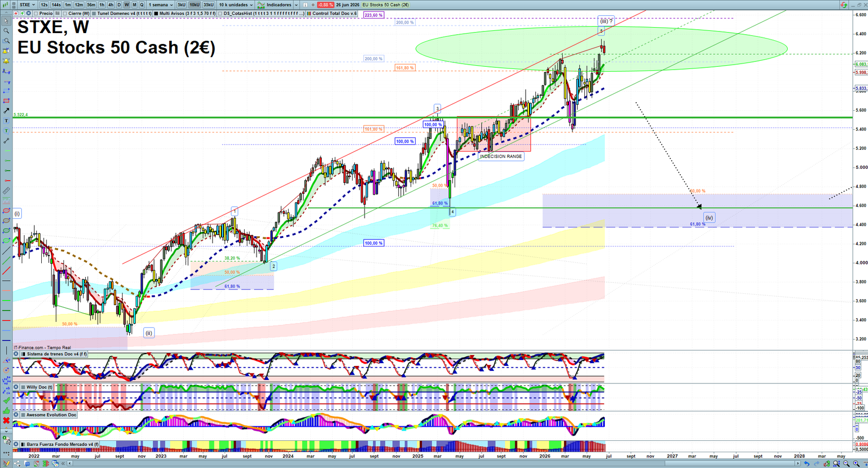Click the share icon in bottom toolbar
This screenshot has height=468, width=868.
coord(17,464)
